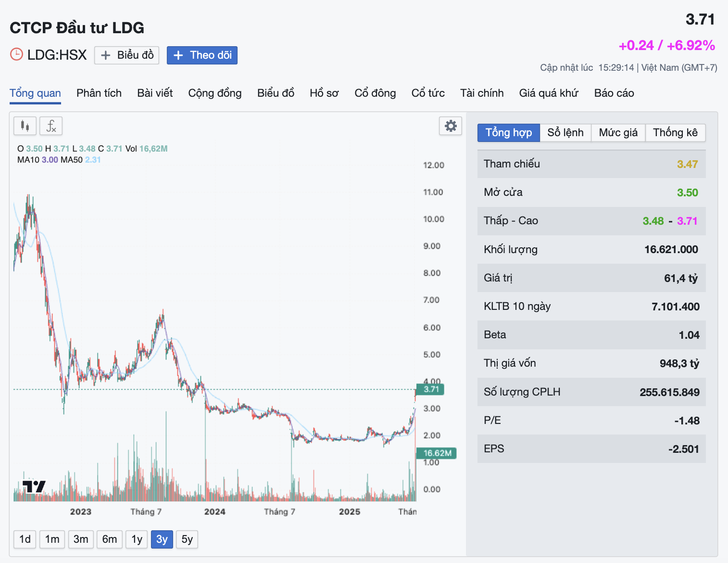This screenshot has width=728, height=563.
Task: Click the 16.62M volume label on axis
Action: pyautogui.click(x=437, y=453)
